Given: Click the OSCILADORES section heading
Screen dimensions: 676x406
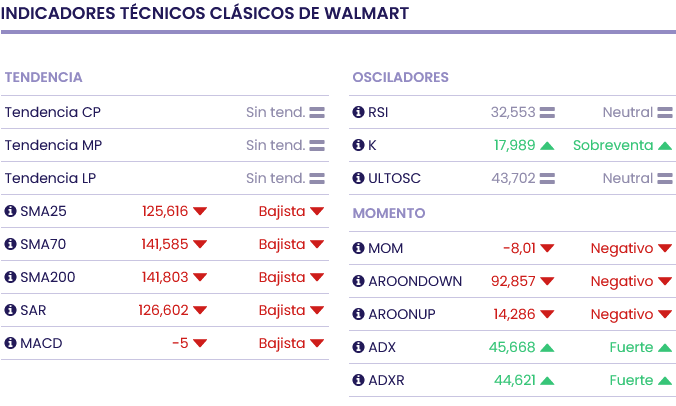Looking at the screenshot, I should pos(400,77).
